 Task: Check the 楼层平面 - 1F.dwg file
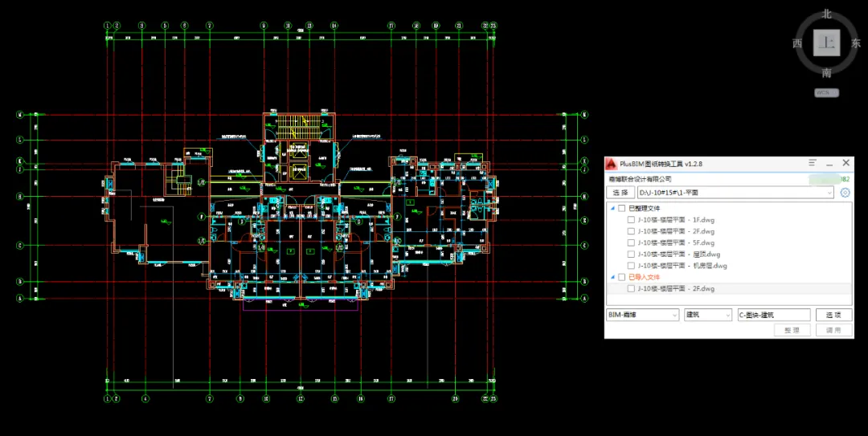click(631, 220)
